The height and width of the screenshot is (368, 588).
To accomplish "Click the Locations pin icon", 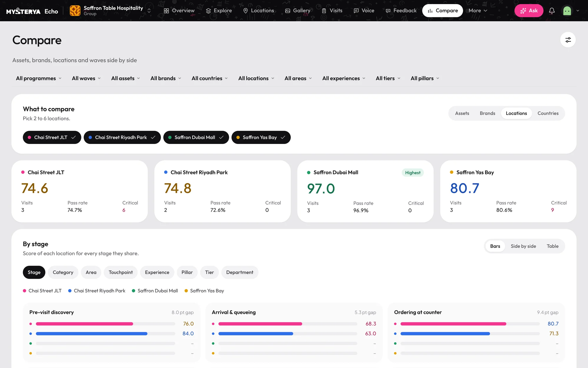I will click(x=245, y=11).
